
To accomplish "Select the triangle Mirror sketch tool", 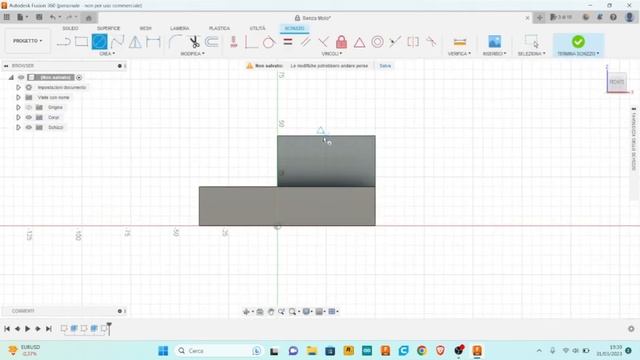I will pyautogui.click(x=135, y=42).
